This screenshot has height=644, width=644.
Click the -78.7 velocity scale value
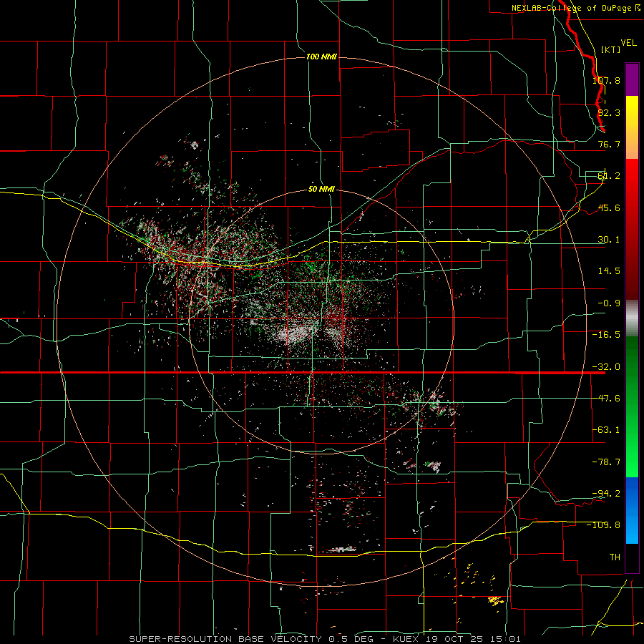pos(606,462)
